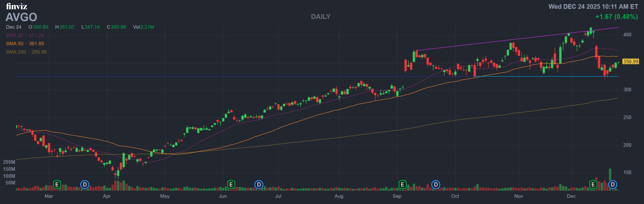Click the Jul month label
This screenshot has height=204, width=644.
[x=278, y=196]
